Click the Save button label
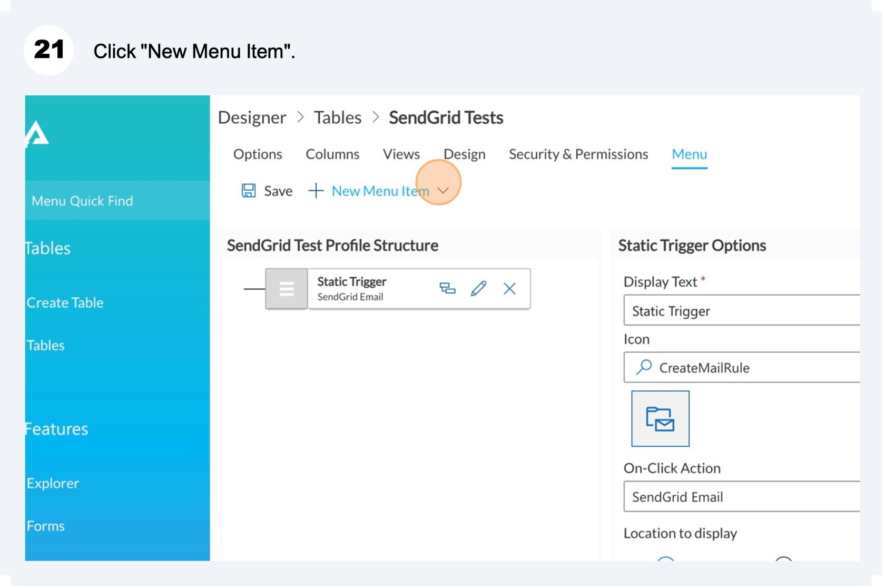Image resolution: width=885 pixels, height=588 pixels. tap(278, 191)
